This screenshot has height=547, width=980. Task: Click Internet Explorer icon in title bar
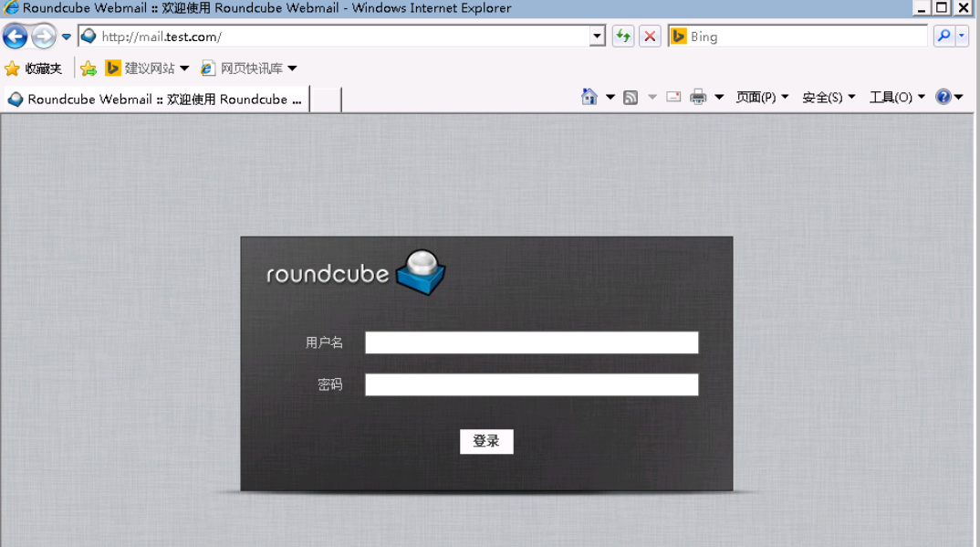click(x=11, y=7)
